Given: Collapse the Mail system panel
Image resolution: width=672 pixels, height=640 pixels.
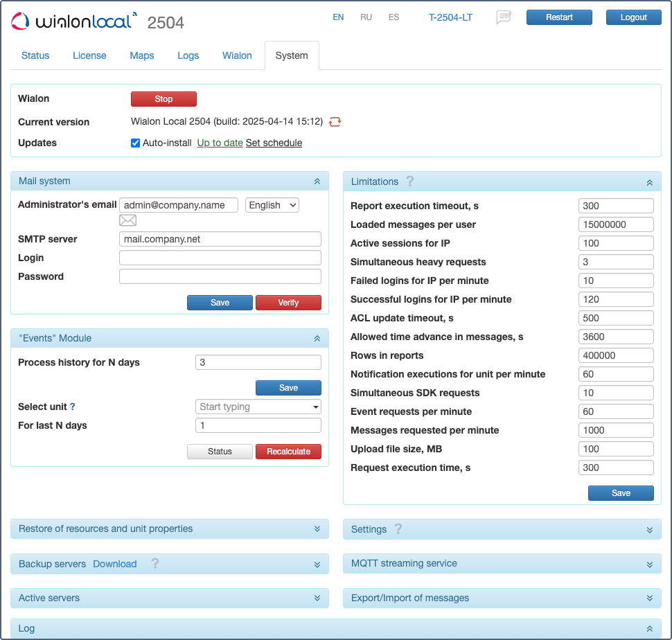Looking at the screenshot, I should (317, 181).
